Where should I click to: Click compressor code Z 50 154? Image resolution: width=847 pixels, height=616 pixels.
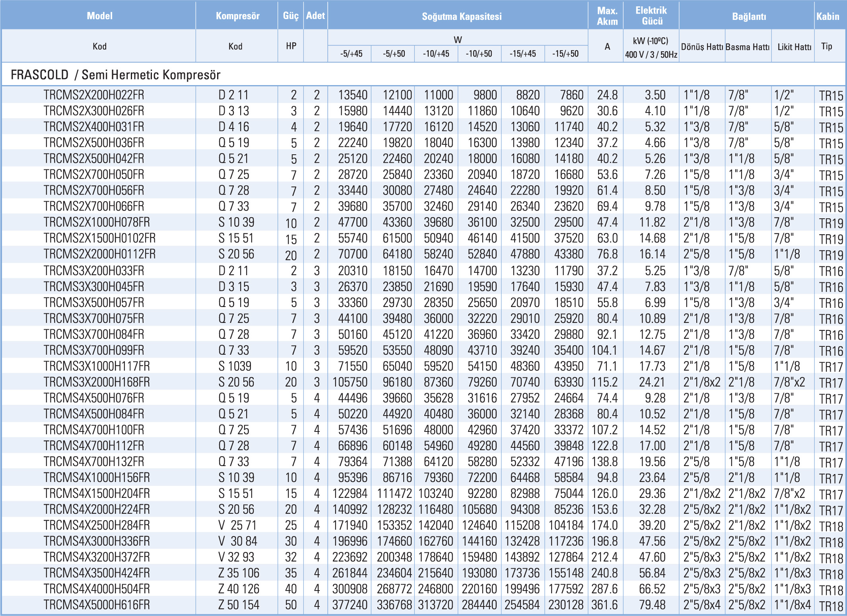(239, 605)
